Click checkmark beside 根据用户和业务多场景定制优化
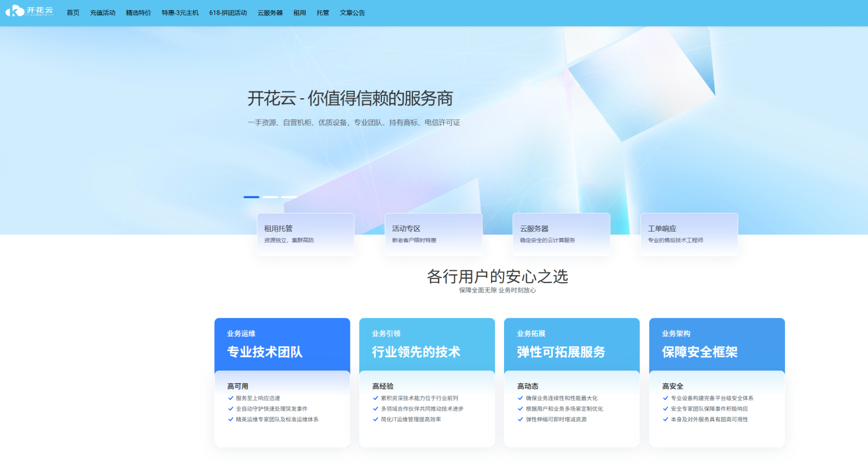 pyautogui.click(x=520, y=408)
